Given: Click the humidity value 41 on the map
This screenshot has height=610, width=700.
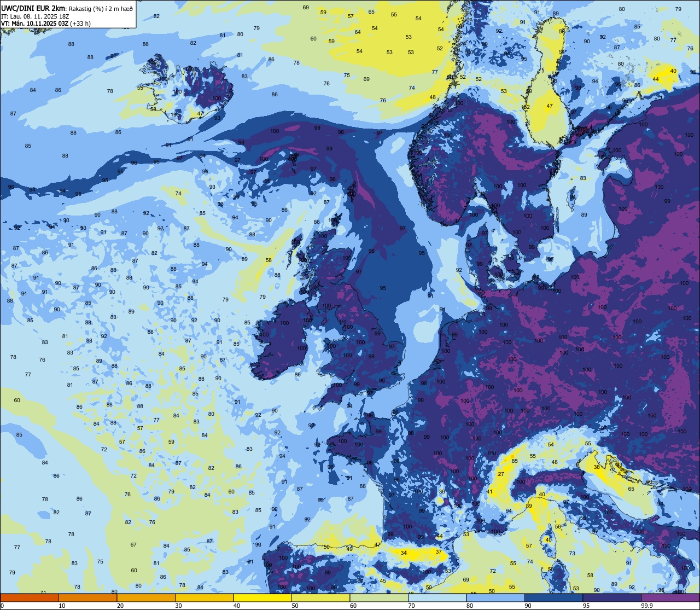Looking at the screenshot, I should click(x=489, y=492).
